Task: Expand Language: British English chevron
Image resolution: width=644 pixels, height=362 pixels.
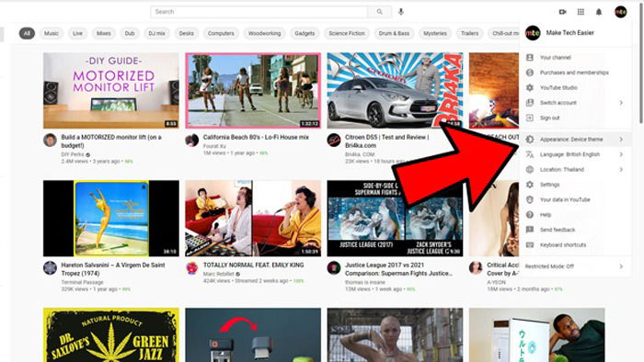Action: point(621,154)
